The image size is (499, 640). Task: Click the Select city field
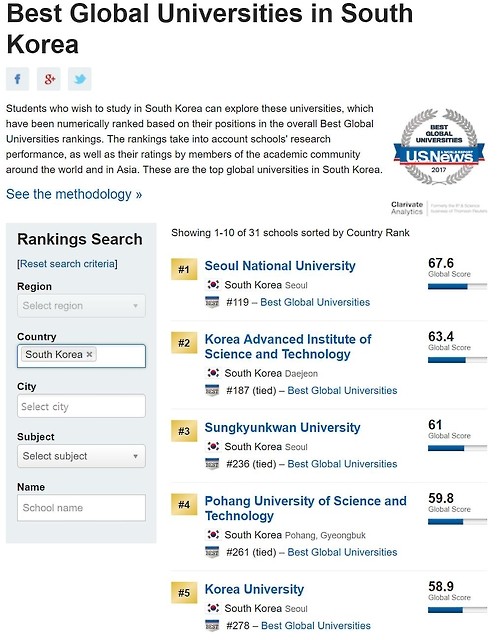pyautogui.click(x=81, y=406)
